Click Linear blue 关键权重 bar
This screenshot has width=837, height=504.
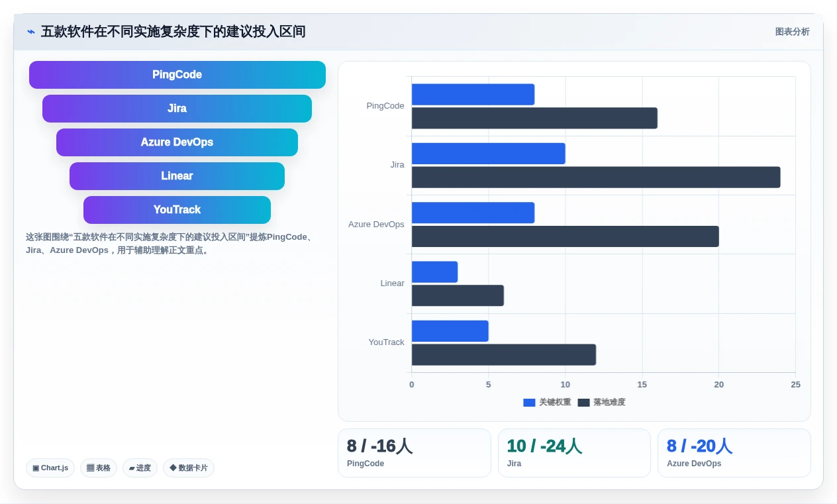pos(434,272)
